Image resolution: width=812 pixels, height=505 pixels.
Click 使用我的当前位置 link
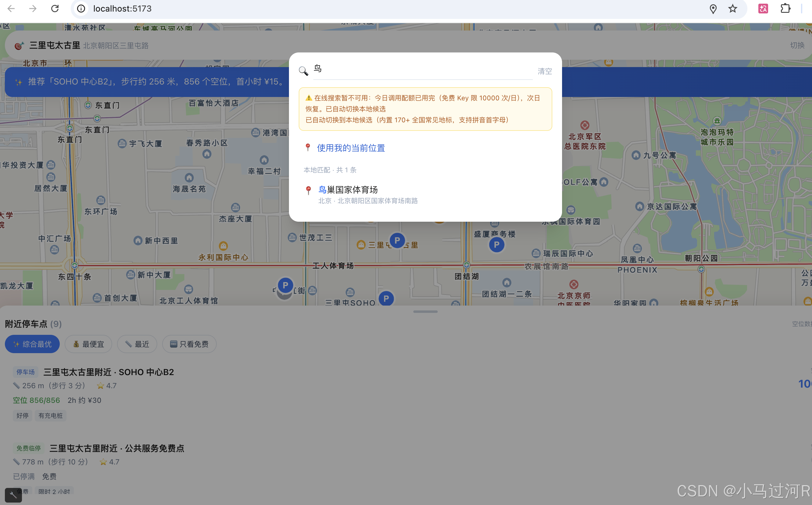click(x=351, y=148)
